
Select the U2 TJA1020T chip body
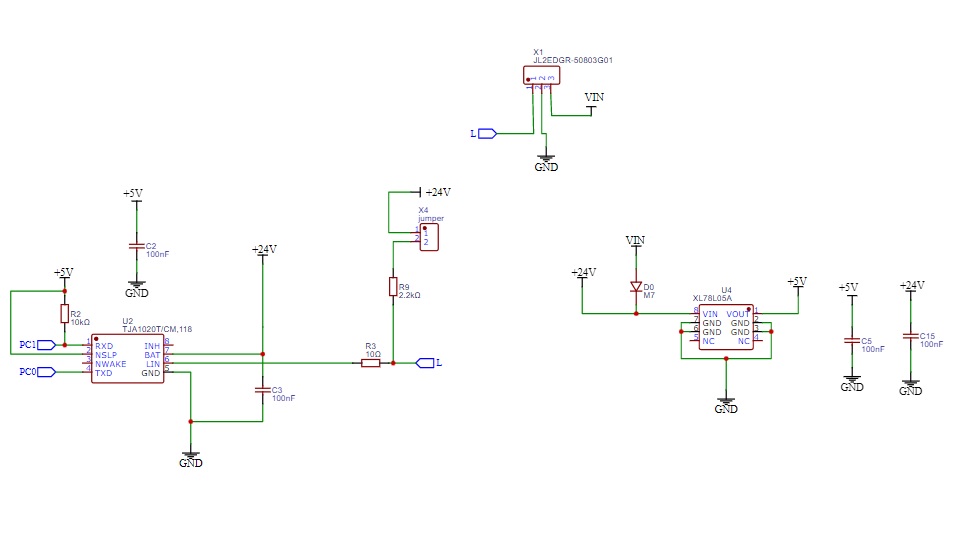127,359
